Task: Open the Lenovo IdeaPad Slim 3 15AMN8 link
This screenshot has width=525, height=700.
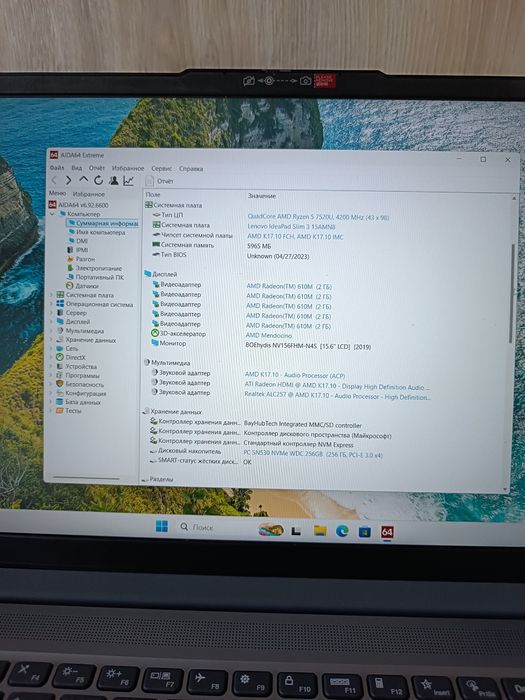Action: pos(291,227)
